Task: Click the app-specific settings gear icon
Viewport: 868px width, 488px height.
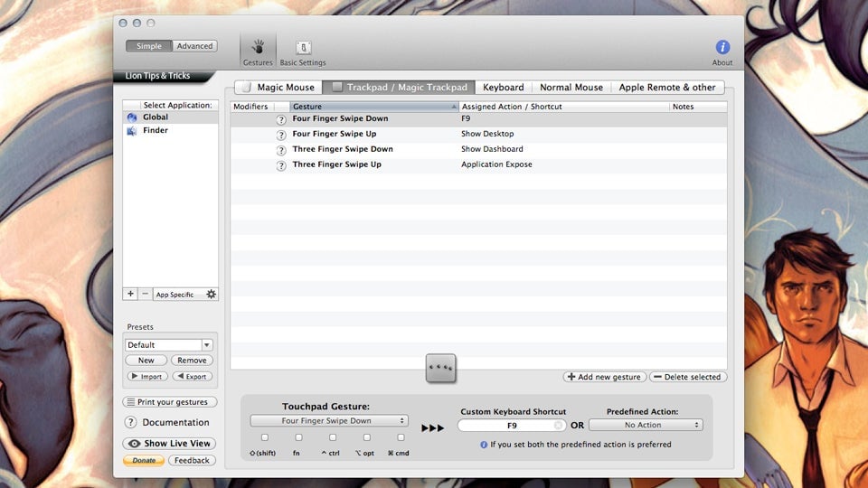Action: coord(211,295)
